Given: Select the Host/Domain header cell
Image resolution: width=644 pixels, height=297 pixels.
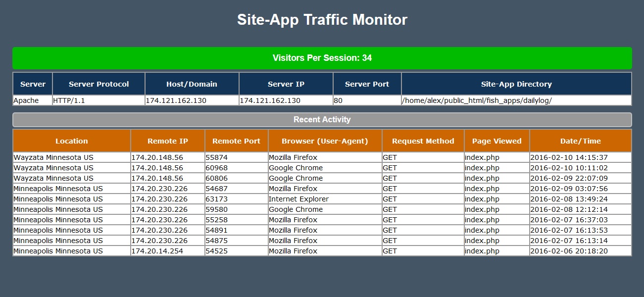Looking at the screenshot, I should click(x=191, y=84).
